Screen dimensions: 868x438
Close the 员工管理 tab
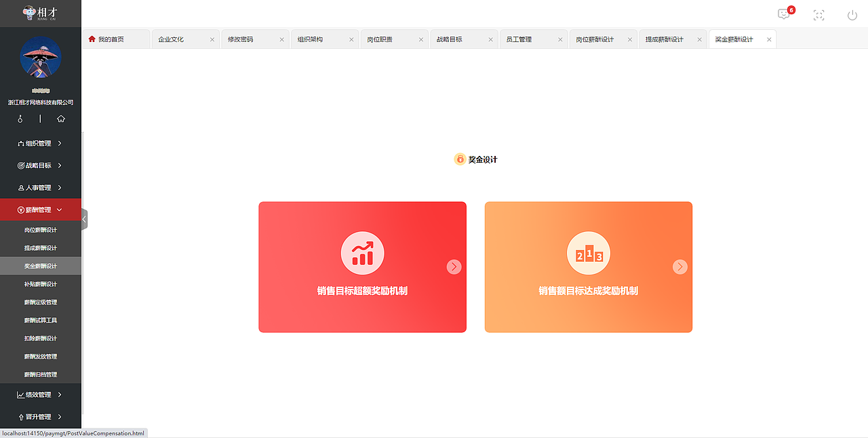tap(560, 39)
